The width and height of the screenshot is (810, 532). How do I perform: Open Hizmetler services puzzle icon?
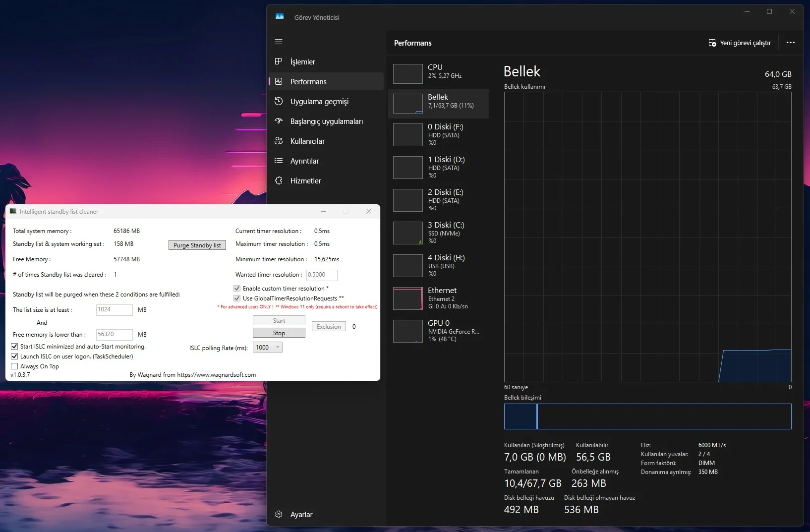click(x=279, y=180)
